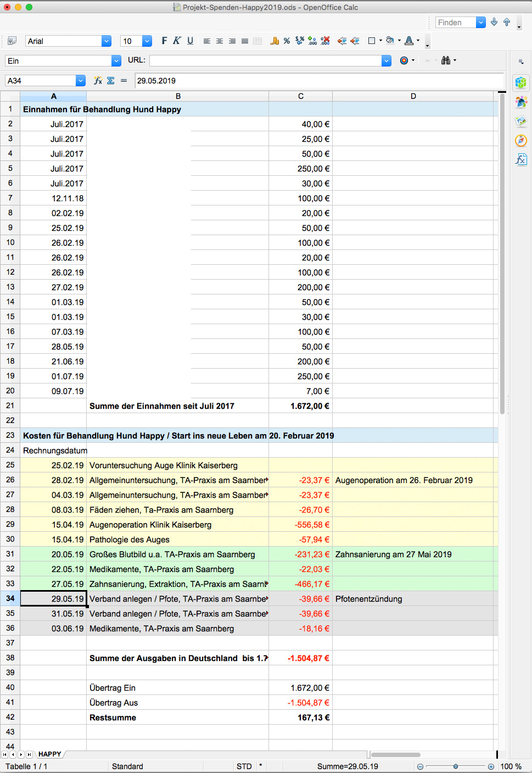Switch to the HAPPY sheet tab

pos(50,754)
